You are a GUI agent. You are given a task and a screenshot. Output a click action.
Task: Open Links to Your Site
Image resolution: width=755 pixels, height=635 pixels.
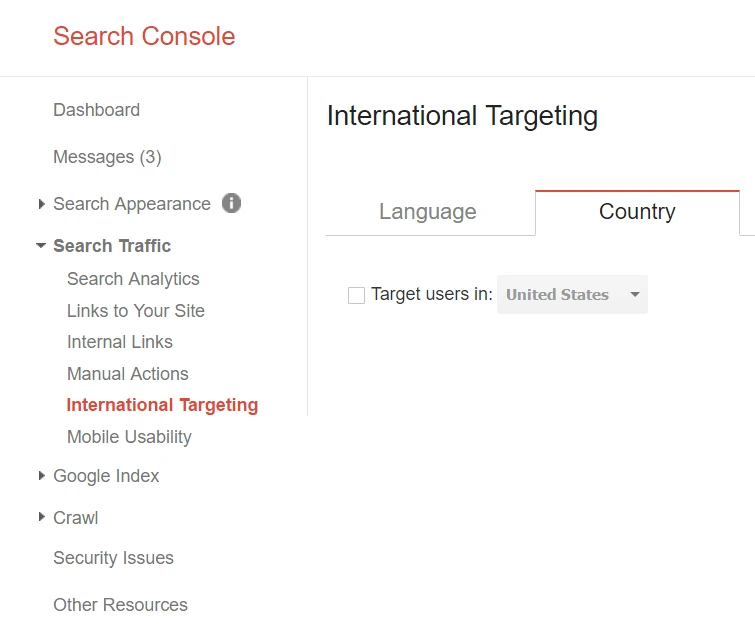[136, 311]
